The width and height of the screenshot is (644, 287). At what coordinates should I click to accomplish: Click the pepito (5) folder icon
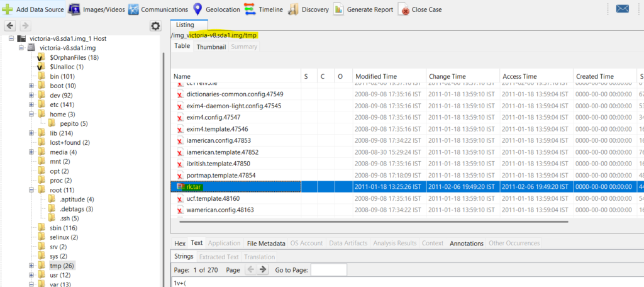[52, 124]
